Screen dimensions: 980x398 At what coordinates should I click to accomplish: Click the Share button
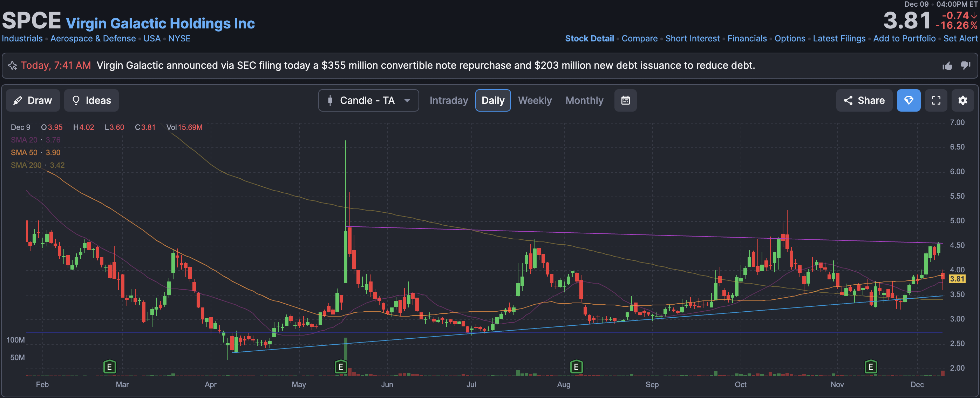864,100
